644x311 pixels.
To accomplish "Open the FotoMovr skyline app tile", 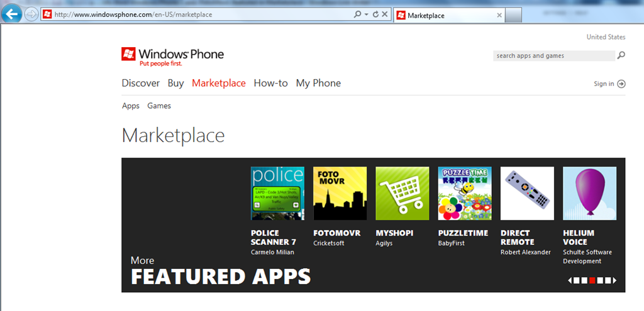I will tap(340, 194).
